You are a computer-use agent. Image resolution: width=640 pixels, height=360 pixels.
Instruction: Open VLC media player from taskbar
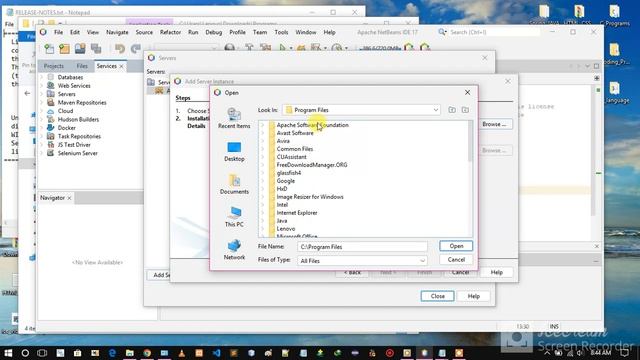point(182,353)
